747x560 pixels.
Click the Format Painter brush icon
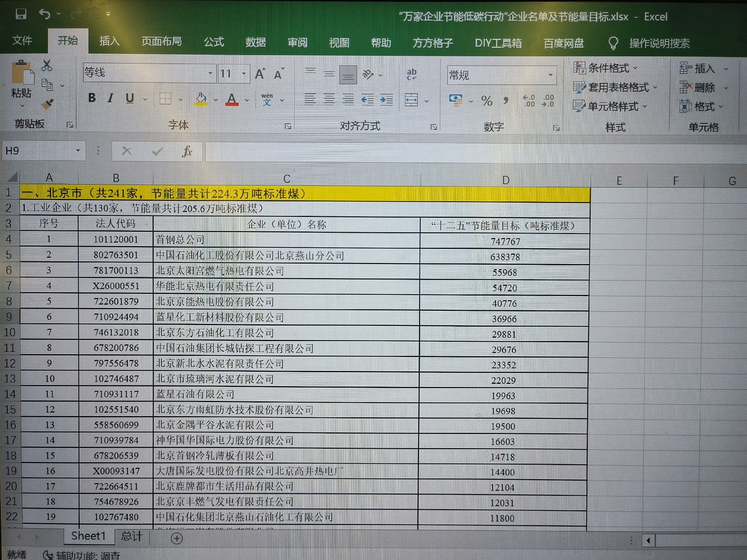pos(47,103)
